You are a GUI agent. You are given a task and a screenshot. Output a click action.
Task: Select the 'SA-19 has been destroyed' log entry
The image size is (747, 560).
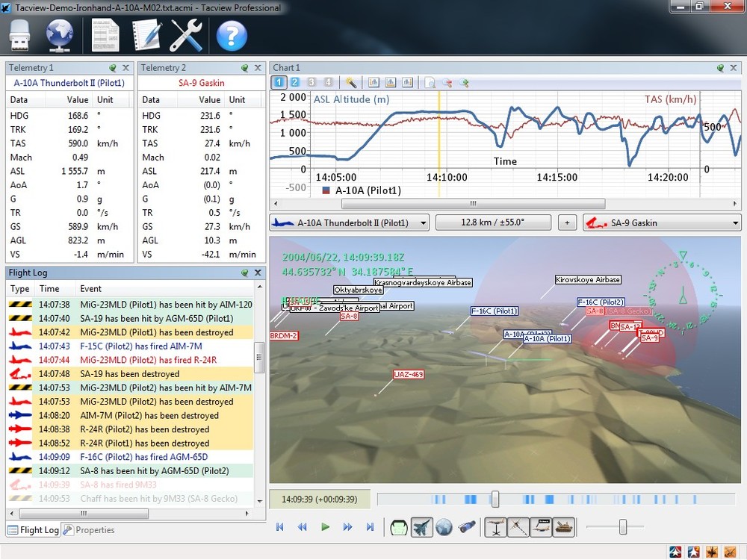coord(131,374)
